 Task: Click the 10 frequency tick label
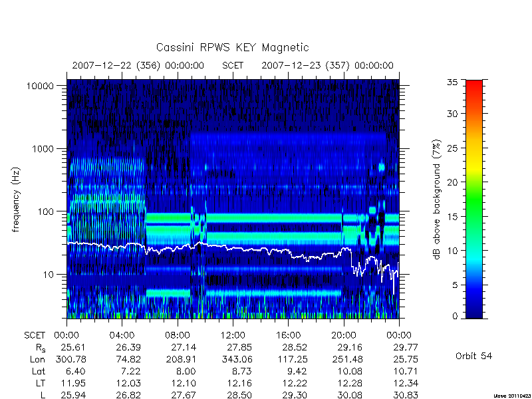[x=49, y=275]
